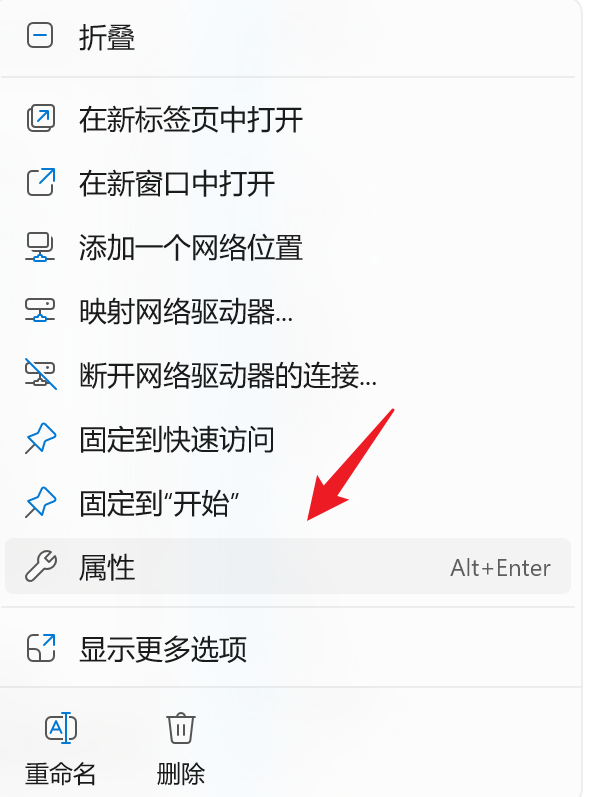Choose 在新标签页中打开 from the menu
603x797 pixels.
point(191,120)
